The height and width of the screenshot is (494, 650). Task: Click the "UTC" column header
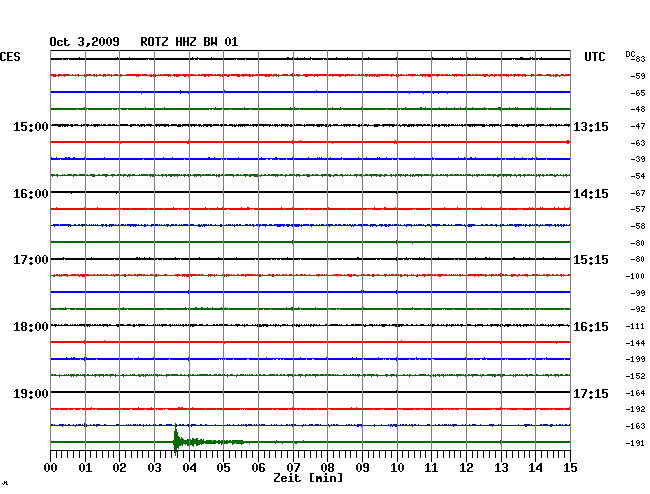point(595,57)
